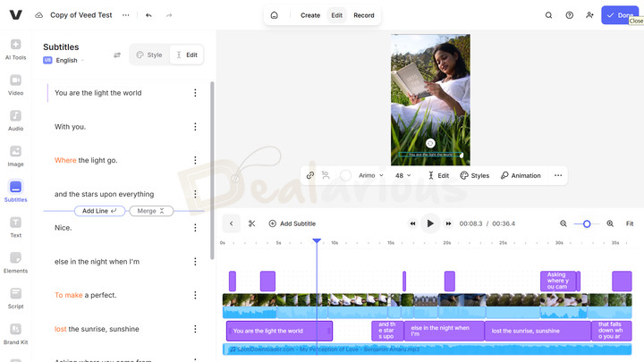Click the search icon at top right
The image size is (644, 362).
pyautogui.click(x=549, y=15)
